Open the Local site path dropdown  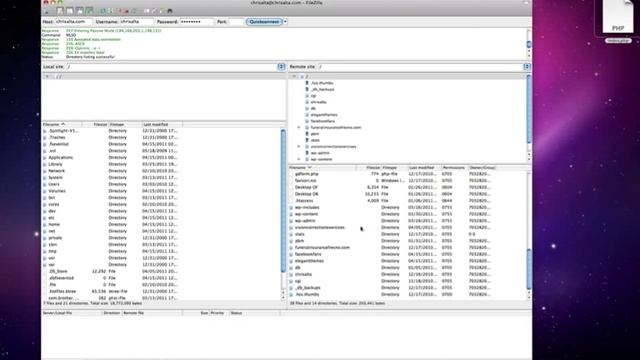[x=281, y=67]
